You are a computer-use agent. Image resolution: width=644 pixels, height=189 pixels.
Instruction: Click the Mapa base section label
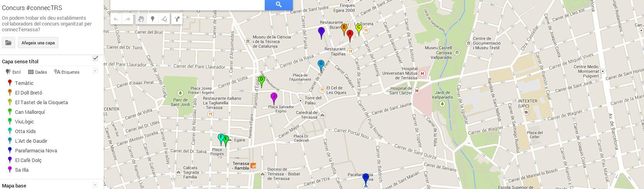click(x=14, y=186)
